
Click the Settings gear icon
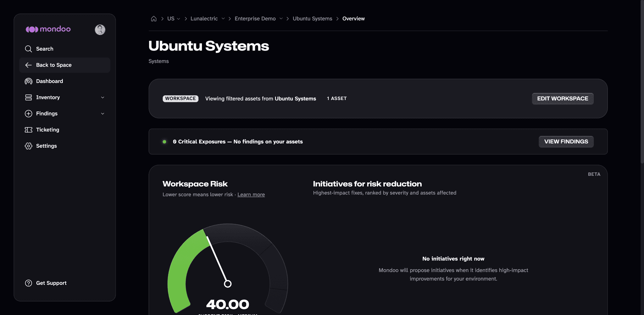(x=28, y=146)
